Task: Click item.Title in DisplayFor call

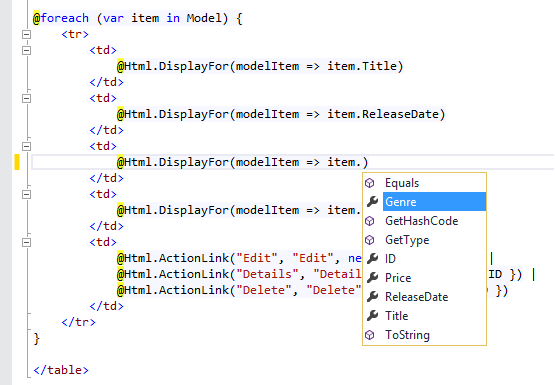Action: coord(361,66)
